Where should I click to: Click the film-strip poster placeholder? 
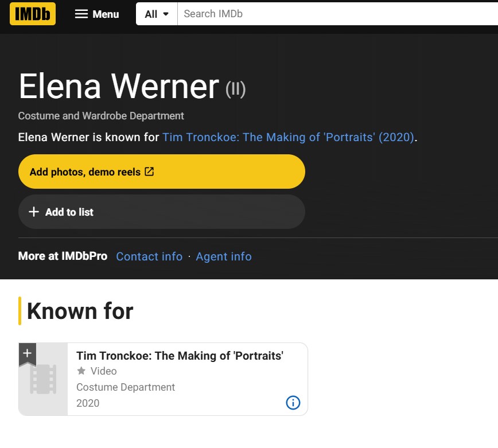click(43, 380)
